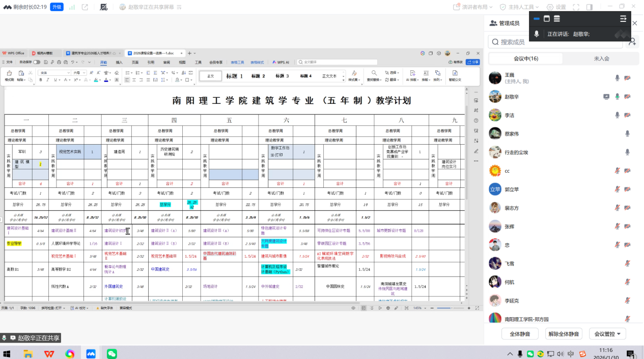Open the Tencent Meeting icon in taskbar
Image resolution: width=644 pixels, height=359 pixels.
[91, 353]
